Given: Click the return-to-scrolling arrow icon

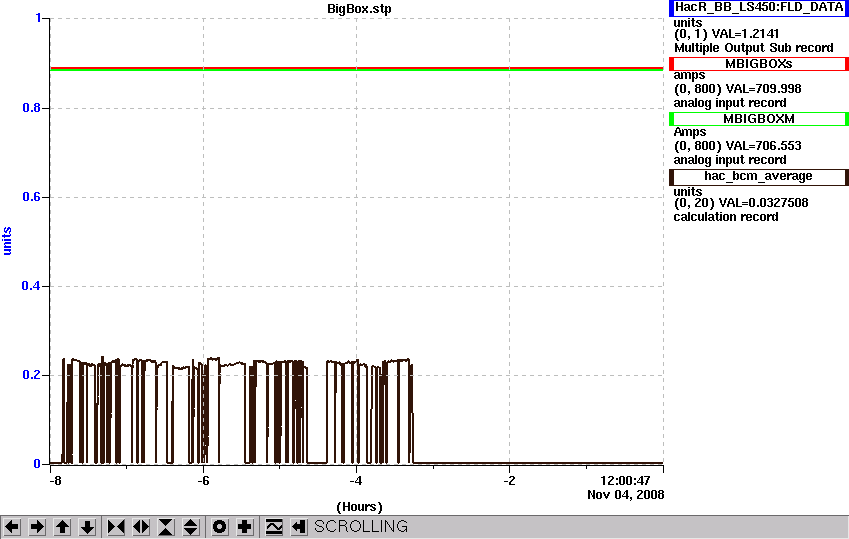Looking at the screenshot, I should (298, 527).
